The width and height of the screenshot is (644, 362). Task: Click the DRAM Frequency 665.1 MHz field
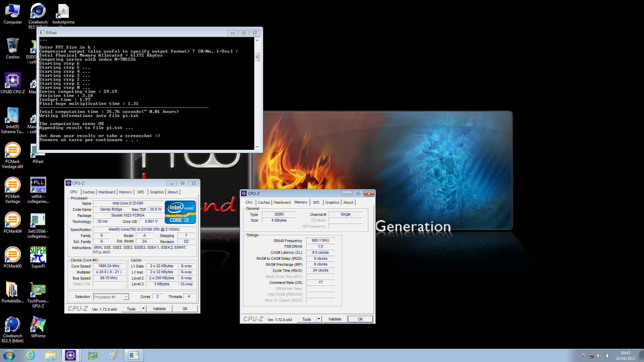(320, 240)
